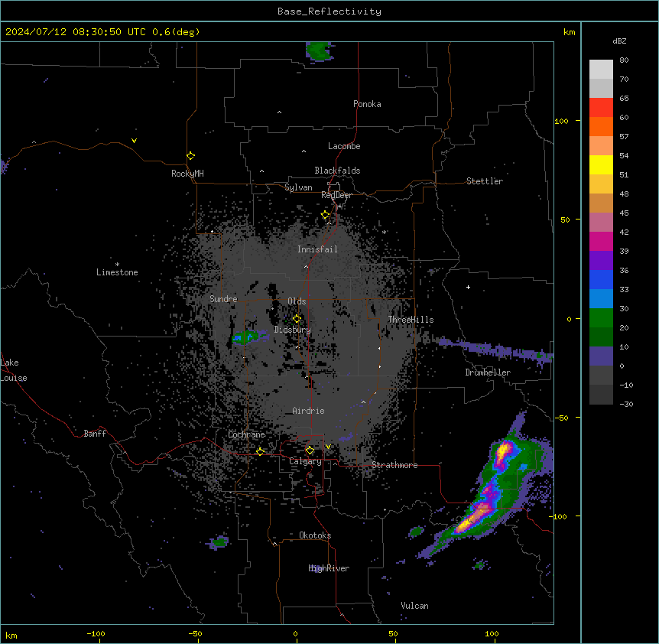
Task: Select the magenta 39-42 dBZ legend swatch
Action: [x=601, y=241]
